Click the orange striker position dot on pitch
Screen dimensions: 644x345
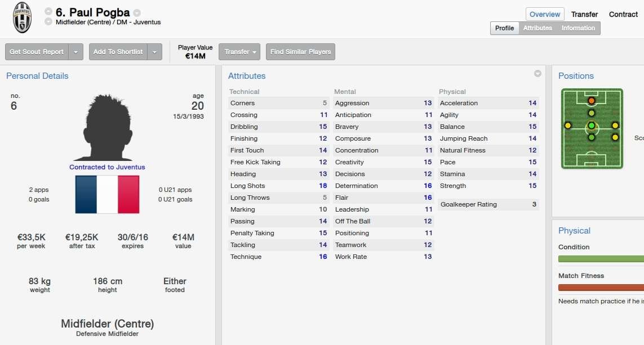[591, 101]
